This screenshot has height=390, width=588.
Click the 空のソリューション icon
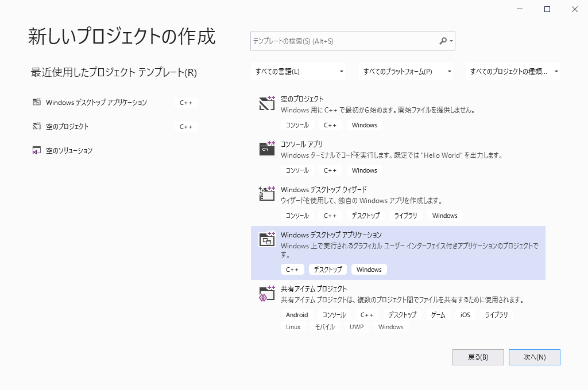(x=36, y=151)
